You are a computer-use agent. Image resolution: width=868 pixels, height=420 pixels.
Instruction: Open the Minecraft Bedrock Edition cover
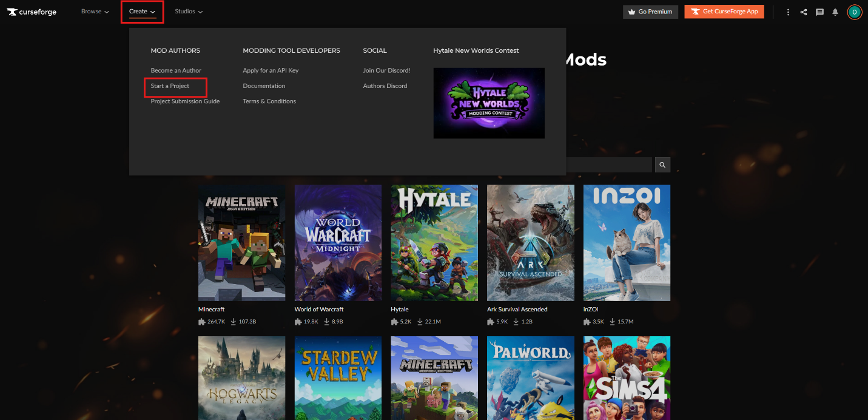[x=434, y=378]
